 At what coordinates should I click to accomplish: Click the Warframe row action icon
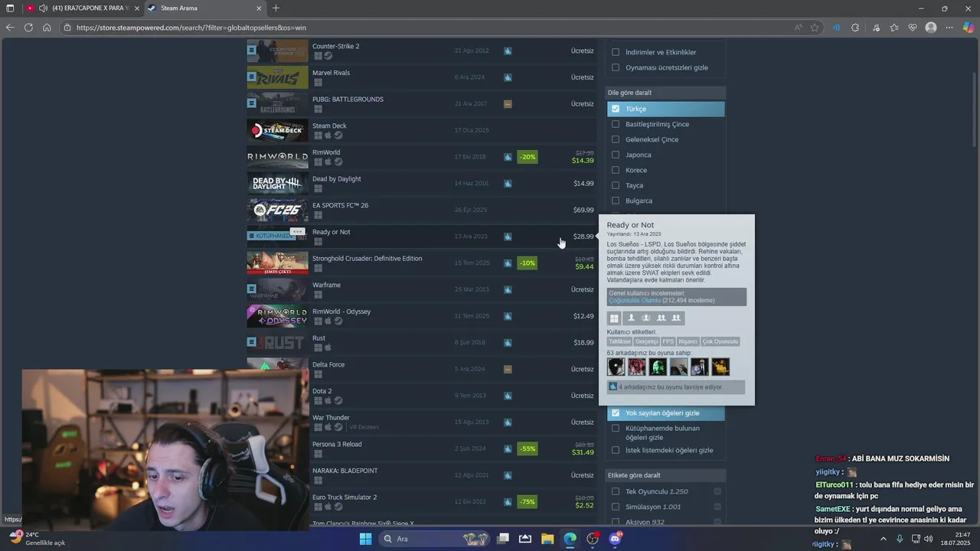click(x=251, y=289)
